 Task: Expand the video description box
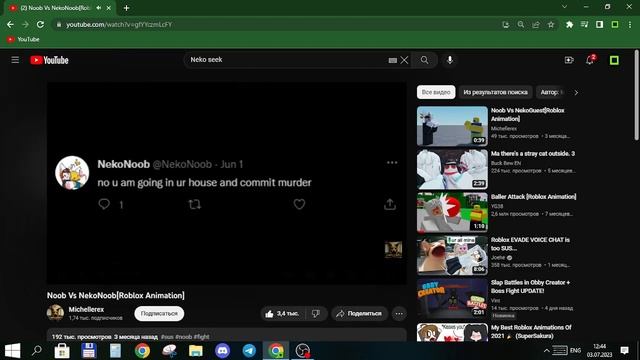point(227,335)
